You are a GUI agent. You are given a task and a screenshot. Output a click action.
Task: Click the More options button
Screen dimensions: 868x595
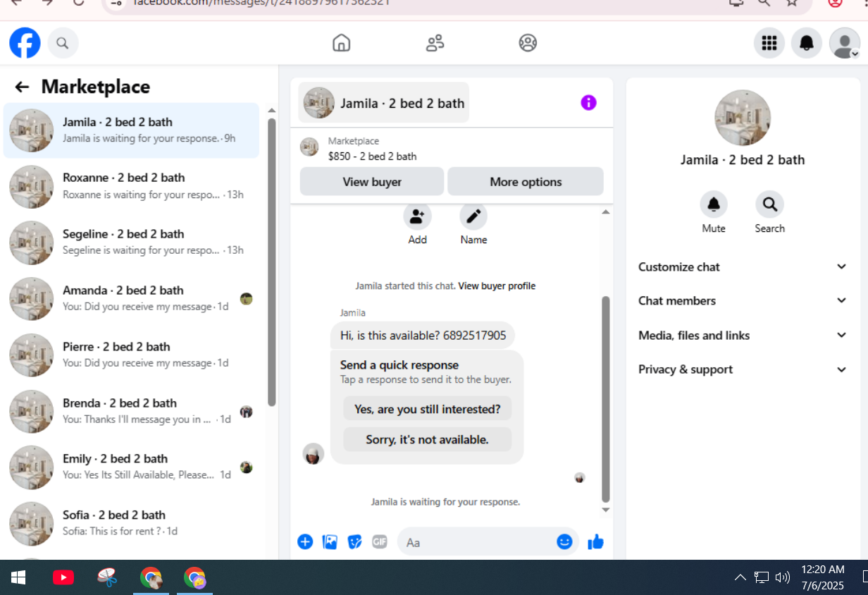tap(526, 181)
